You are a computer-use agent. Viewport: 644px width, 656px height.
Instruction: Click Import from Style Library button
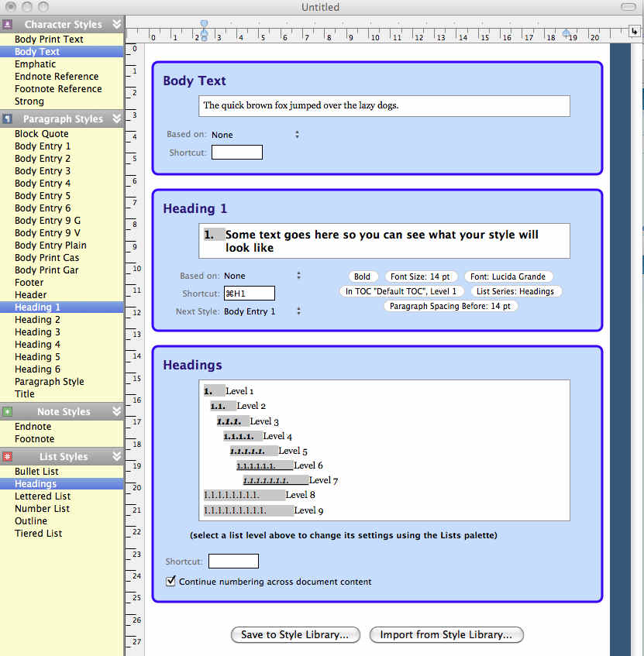click(446, 634)
